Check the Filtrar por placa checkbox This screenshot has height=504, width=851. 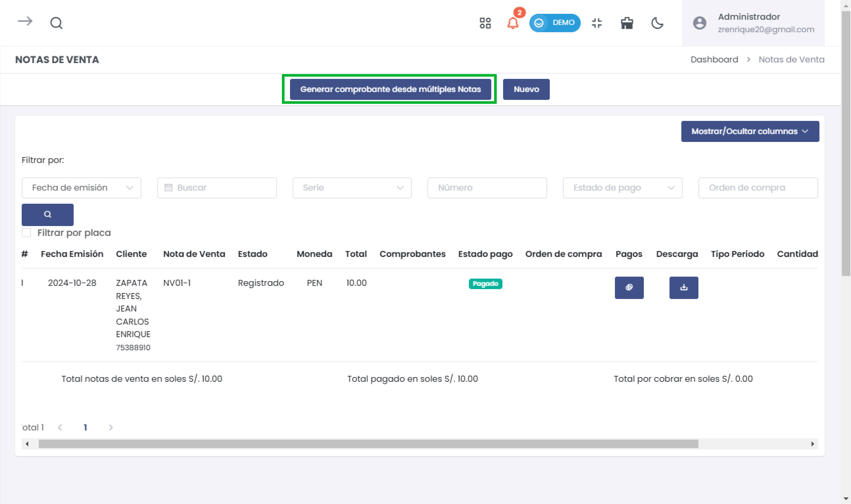click(26, 233)
